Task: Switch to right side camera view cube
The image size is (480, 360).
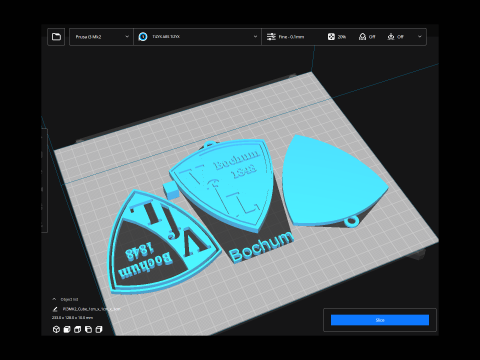Action: pos(99,329)
